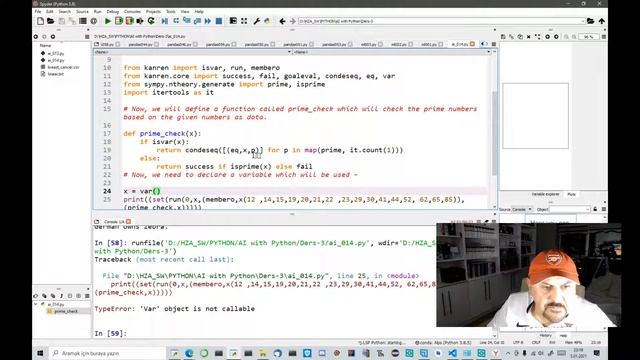
Task: Click the TypeError message in the console
Action: pos(175,309)
